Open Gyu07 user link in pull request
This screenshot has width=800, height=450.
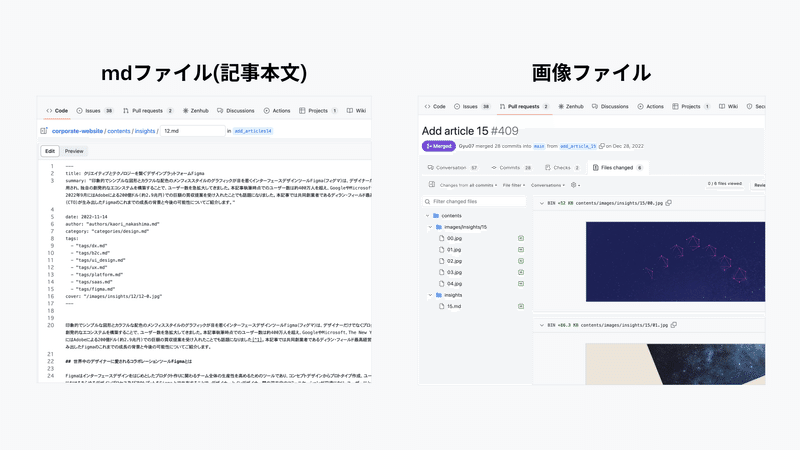(x=466, y=146)
